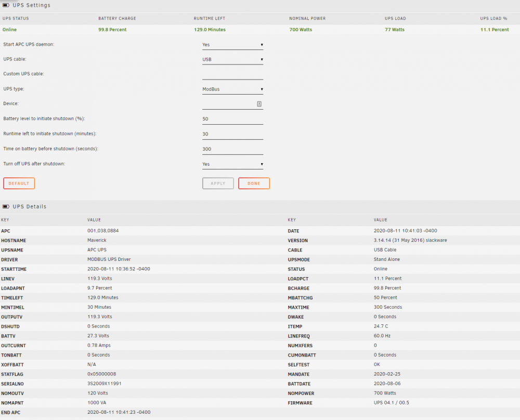The image size is (520, 420).
Task: Click the NOMPOWER key label
Action: point(301,393)
